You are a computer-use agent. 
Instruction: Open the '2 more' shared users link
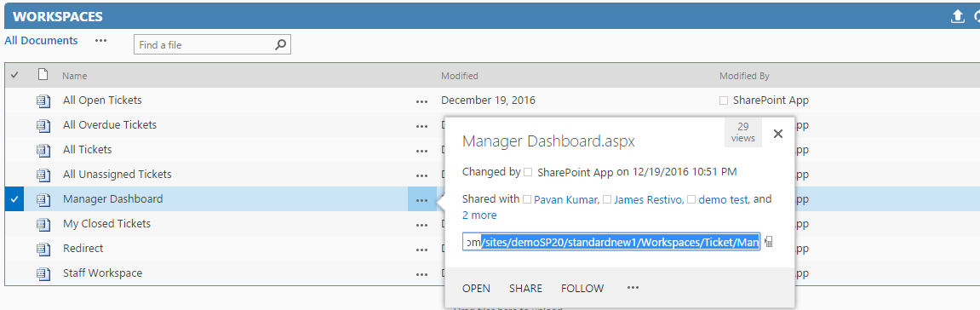click(479, 215)
